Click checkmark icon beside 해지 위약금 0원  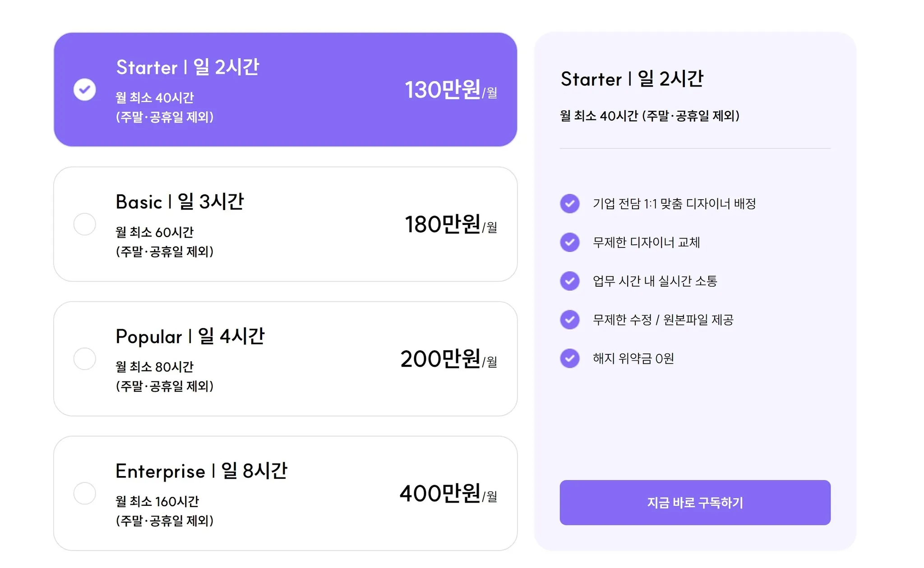570,359
